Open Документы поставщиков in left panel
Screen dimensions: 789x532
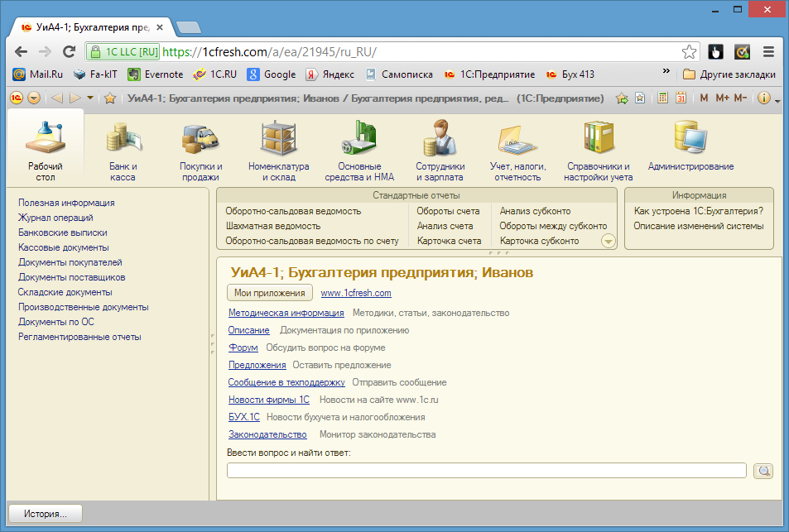click(71, 277)
